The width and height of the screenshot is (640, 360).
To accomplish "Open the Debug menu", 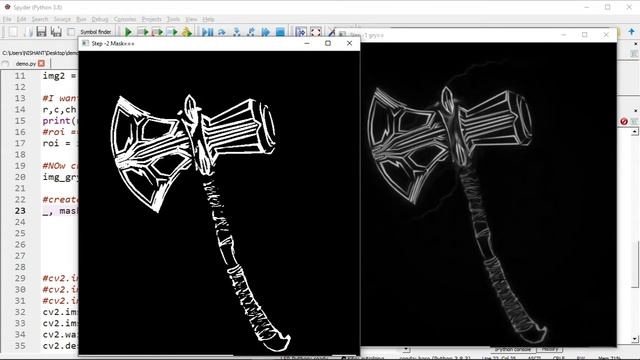I will (100, 19).
